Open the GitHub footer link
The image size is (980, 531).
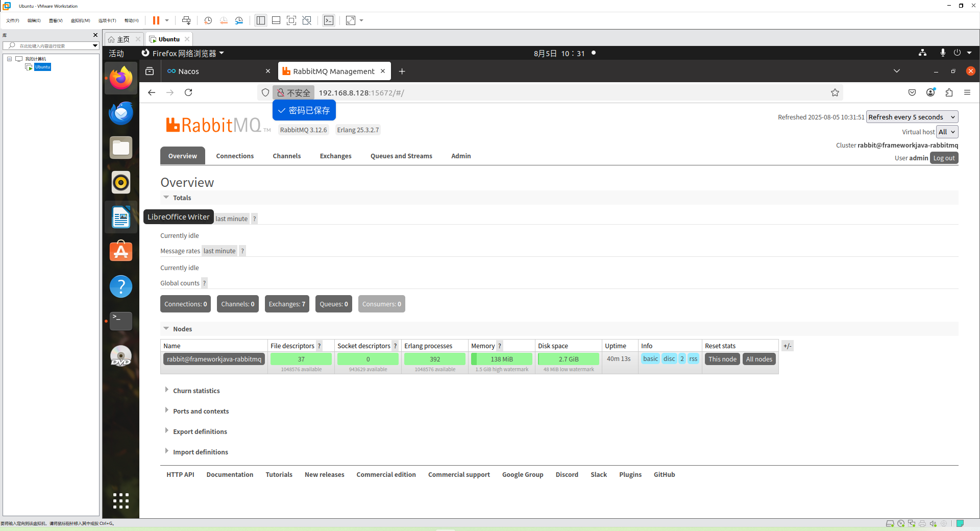(x=665, y=475)
